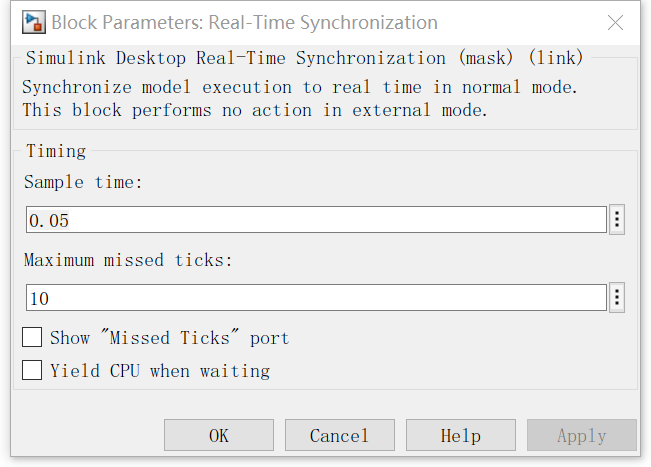Click the Simulink block icon in title bar

point(34,22)
